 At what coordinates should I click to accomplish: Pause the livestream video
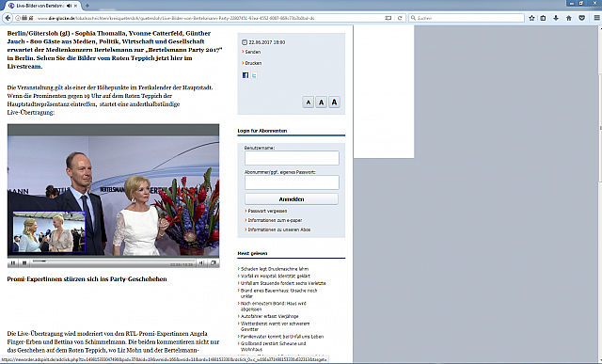click(x=13, y=263)
